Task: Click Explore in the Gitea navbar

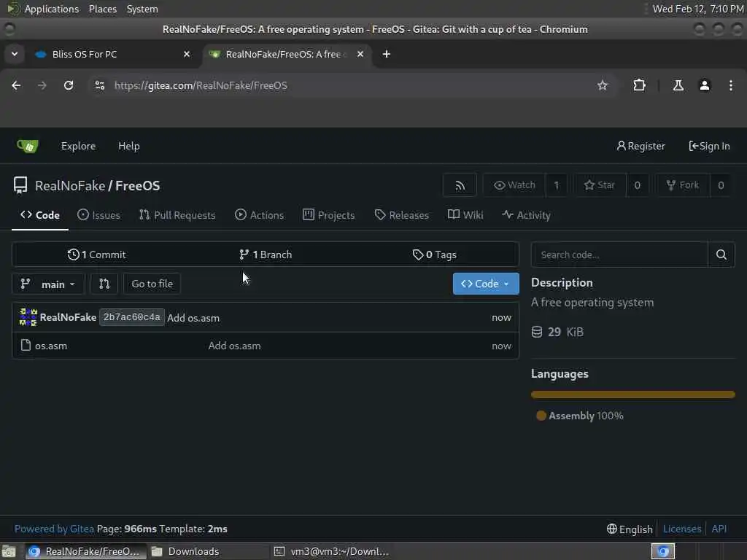Action: [x=78, y=146]
